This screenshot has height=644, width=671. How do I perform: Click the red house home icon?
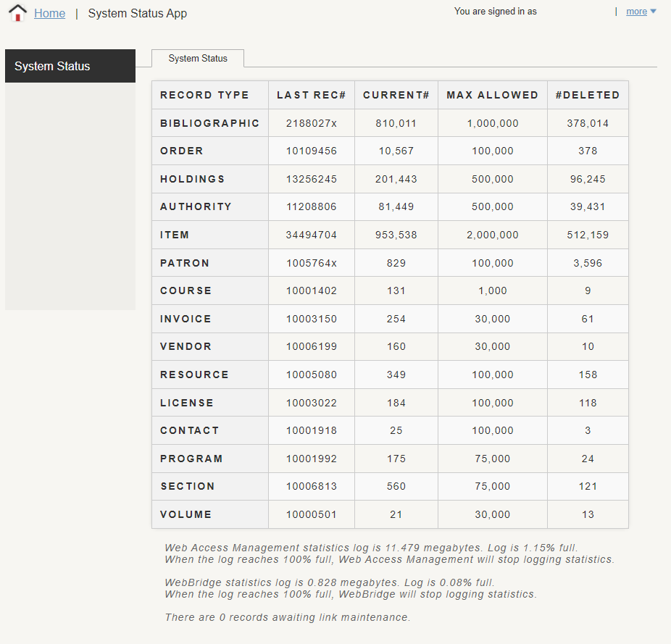[17, 12]
